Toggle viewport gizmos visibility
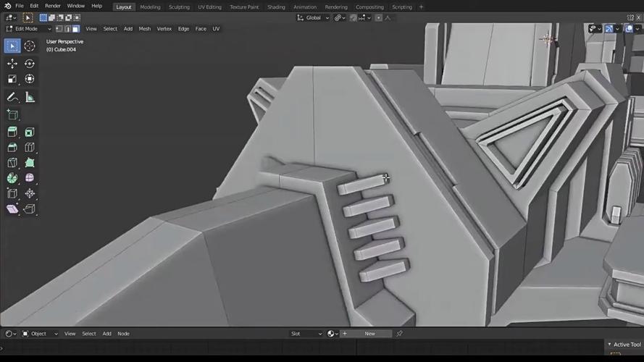 609,29
